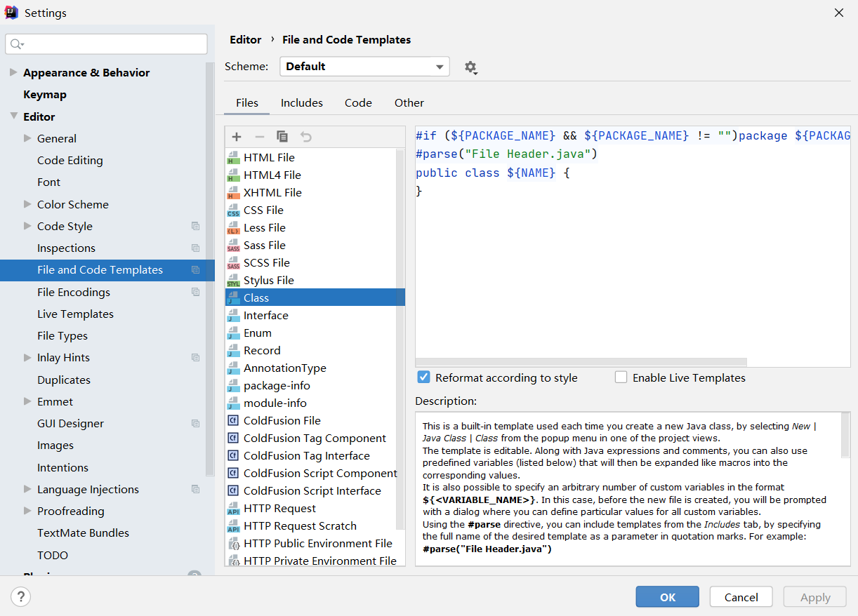Click the OK button

pyautogui.click(x=668, y=597)
